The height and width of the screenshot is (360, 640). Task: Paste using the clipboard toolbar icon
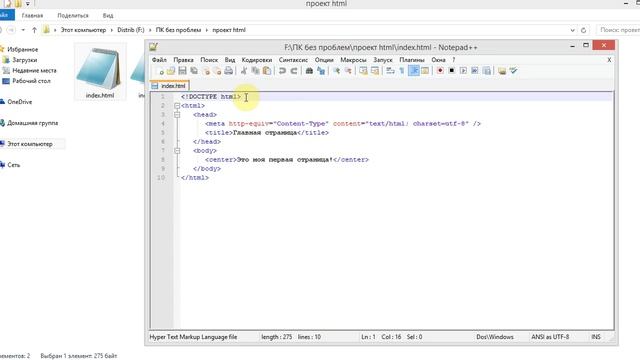[x=267, y=71]
